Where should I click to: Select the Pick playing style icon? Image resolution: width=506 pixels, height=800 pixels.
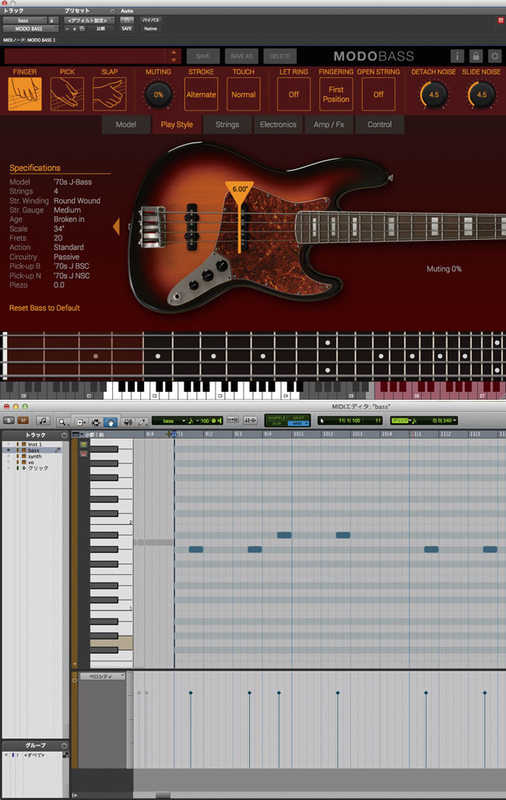[67, 94]
